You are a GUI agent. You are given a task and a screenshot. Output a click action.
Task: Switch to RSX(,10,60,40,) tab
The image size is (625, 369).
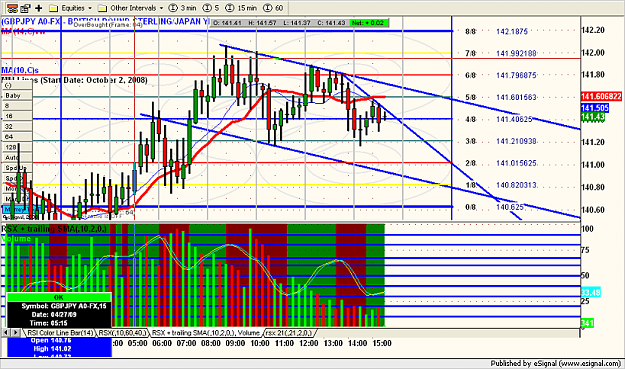click(122, 333)
